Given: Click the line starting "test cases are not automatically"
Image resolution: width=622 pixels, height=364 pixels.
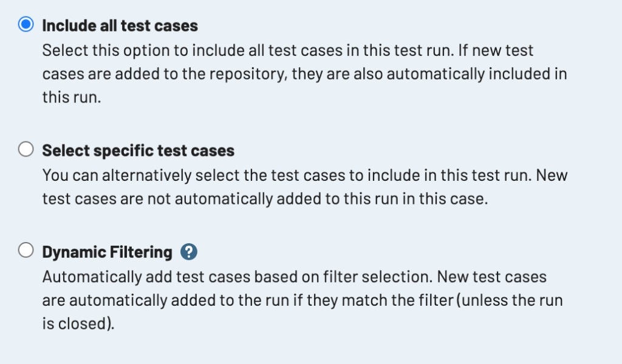Looking at the screenshot, I should (x=265, y=199).
